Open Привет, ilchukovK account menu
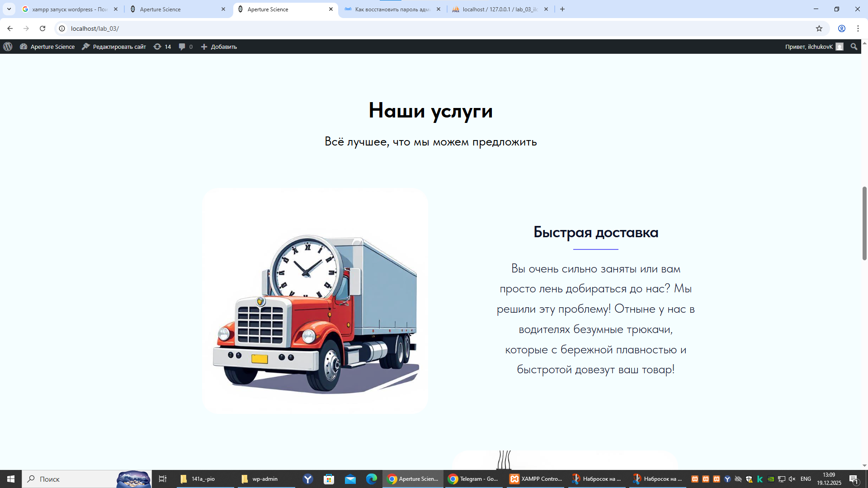Screen dimensions: 868x488 813,47
